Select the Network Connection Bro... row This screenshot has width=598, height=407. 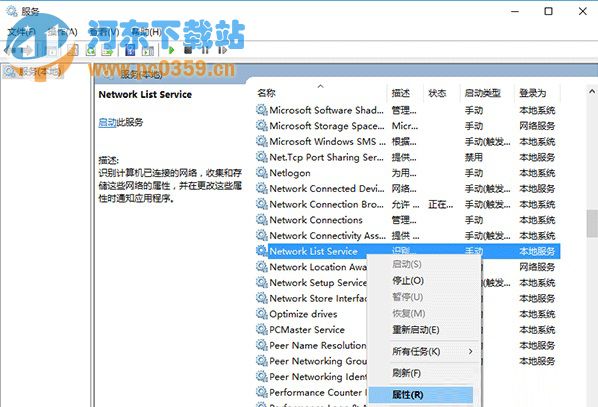click(x=408, y=204)
